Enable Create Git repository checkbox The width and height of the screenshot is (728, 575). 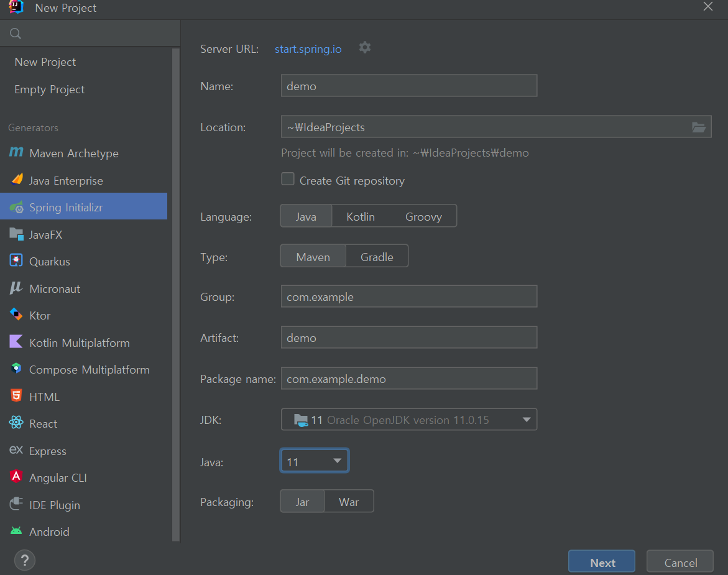[x=288, y=179]
